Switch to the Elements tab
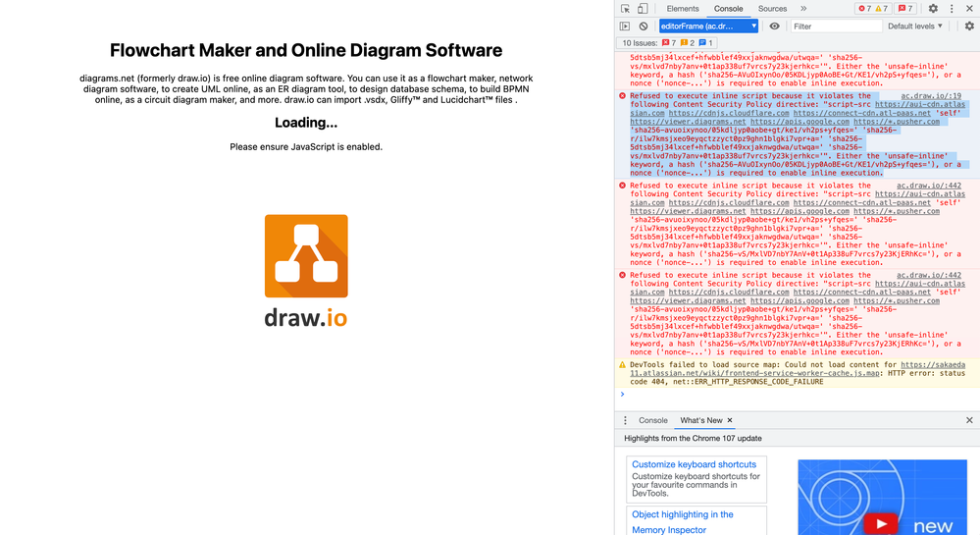This screenshot has height=535, width=980. [683, 9]
